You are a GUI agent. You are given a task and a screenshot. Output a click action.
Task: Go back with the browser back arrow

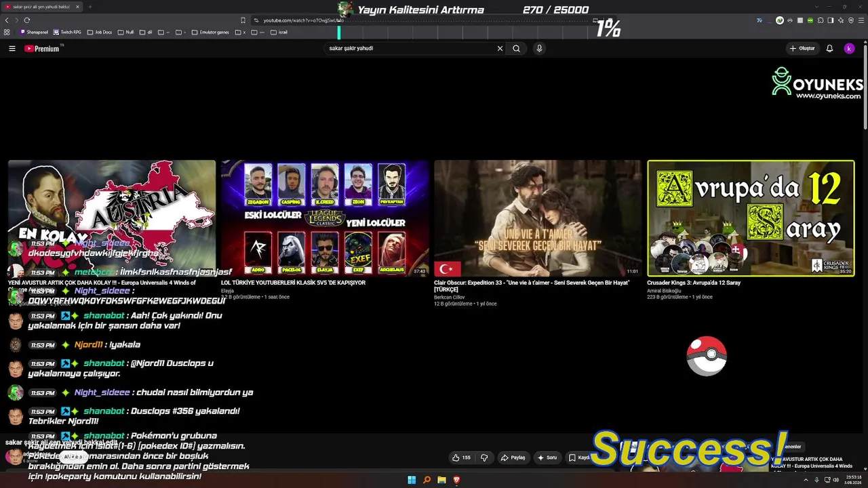point(7,20)
